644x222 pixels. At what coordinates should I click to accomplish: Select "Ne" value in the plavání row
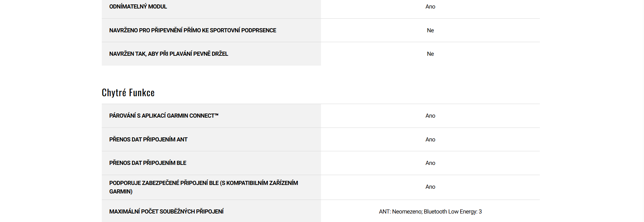click(x=430, y=54)
